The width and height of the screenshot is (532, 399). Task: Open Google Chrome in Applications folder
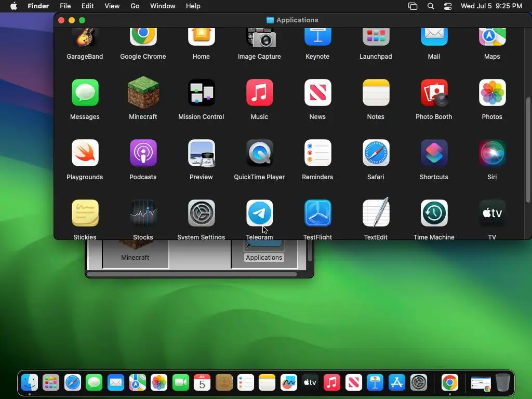click(x=143, y=37)
